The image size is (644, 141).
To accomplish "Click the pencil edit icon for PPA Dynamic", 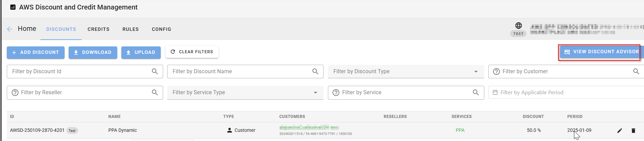I will pos(620,130).
